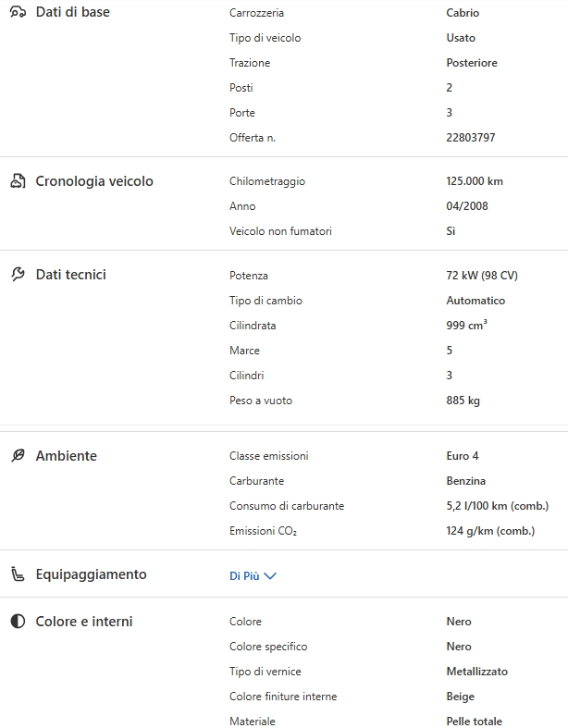Click the Euro 4 emissions class value
The height and width of the screenshot is (728, 568).
462,456
